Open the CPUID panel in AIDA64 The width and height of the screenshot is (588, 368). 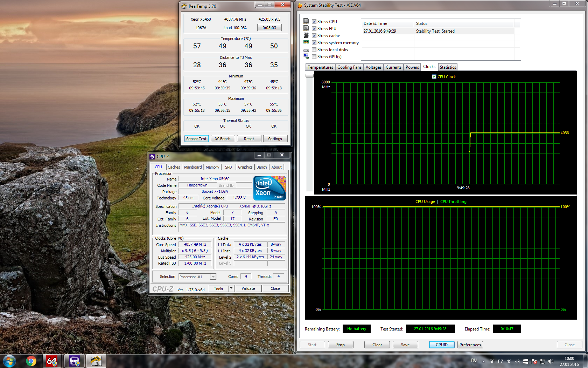[442, 345]
